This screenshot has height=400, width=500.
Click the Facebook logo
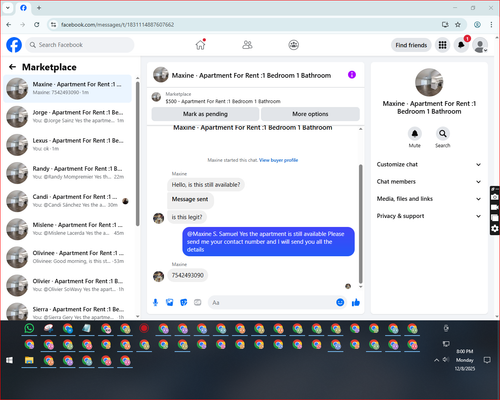click(14, 45)
